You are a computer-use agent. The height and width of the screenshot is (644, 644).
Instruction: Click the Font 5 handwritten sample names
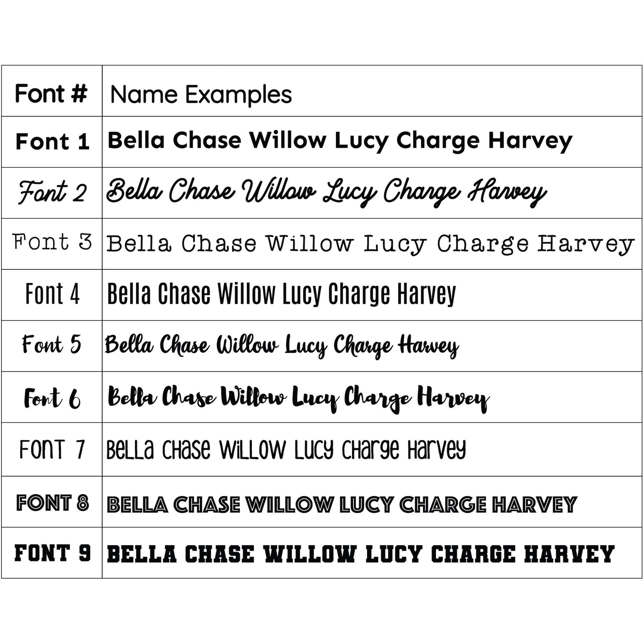pyautogui.click(x=282, y=346)
